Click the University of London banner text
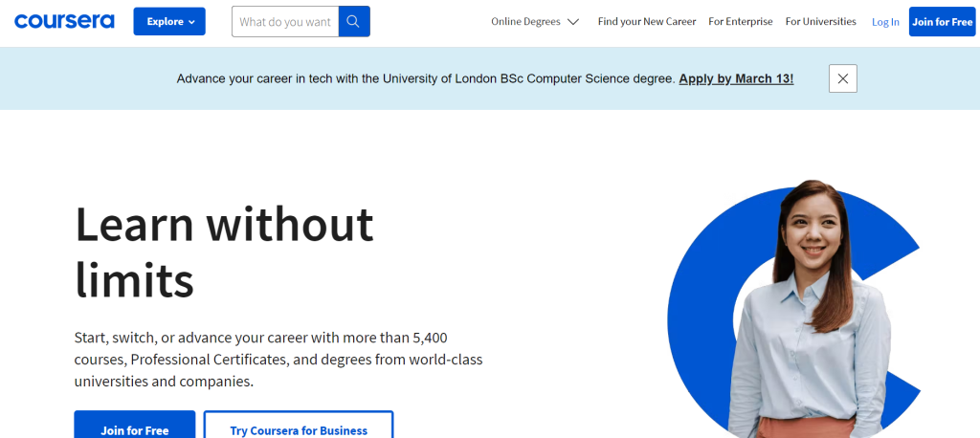This screenshot has height=438, width=980. tap(426, 78)
